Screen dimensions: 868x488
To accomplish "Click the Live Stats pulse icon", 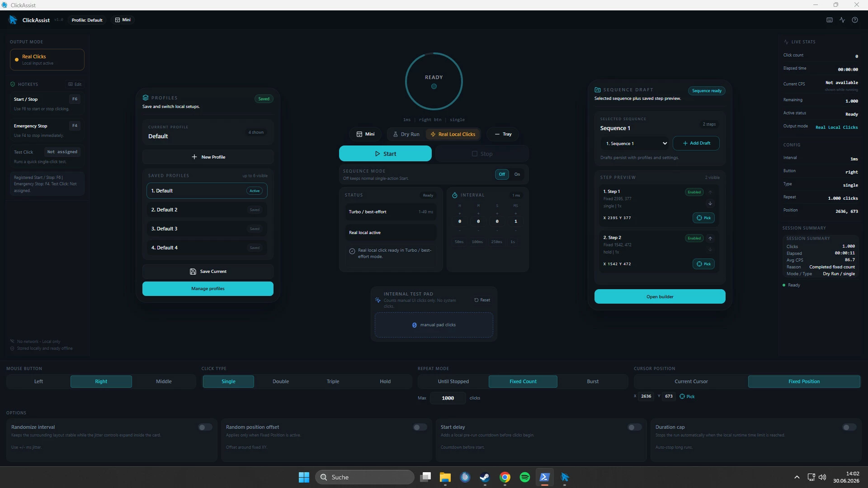I will tap(786, 42).
